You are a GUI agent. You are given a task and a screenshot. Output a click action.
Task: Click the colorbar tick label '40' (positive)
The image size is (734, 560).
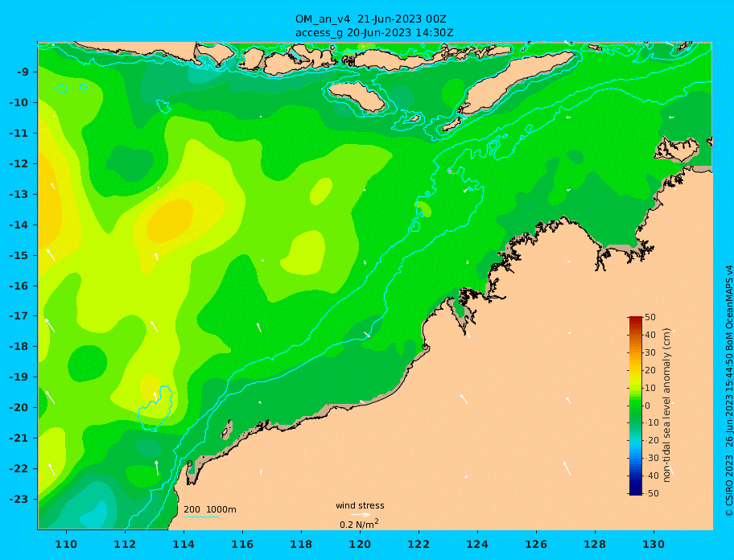pyautogui.click(x=650, y=335)
